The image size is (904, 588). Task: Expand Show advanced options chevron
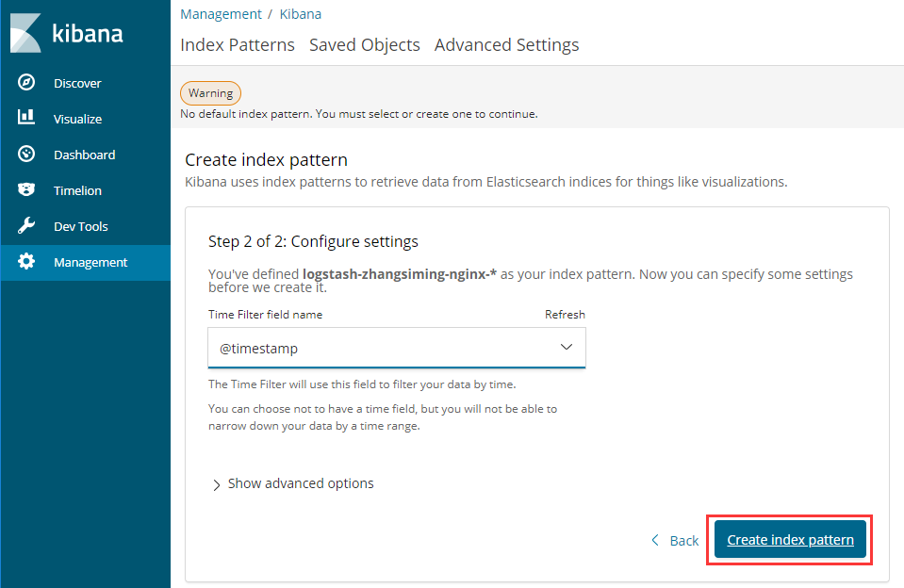click(x=216, y=484)
